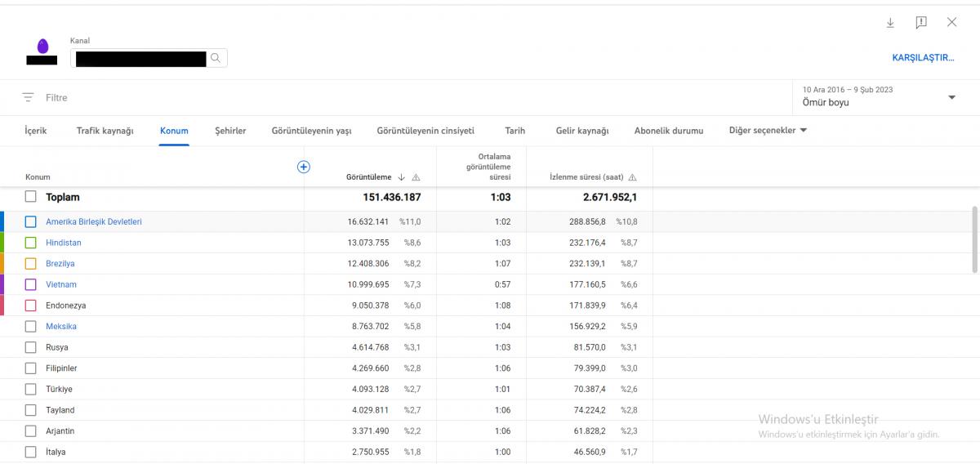Click the sort arrow next to Görüntüleme
This screenshot has width=980, height=464.
point(401,177)
